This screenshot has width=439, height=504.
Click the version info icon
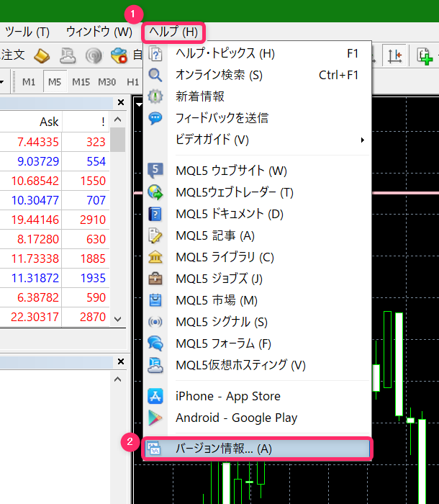(154, 449)
